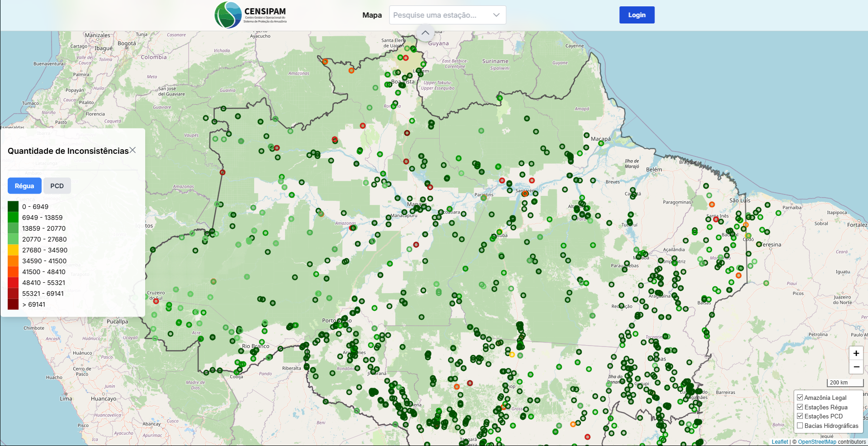Disable the Estações PCD layer
Screen dimensions: 868x446
point(800,416)
